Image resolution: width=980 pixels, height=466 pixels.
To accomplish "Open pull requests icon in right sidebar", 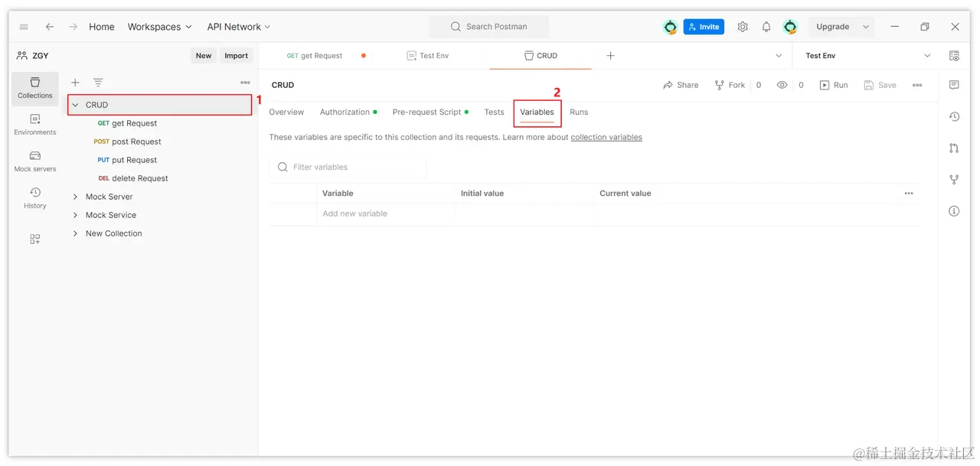I will click(x=954, y=148).
